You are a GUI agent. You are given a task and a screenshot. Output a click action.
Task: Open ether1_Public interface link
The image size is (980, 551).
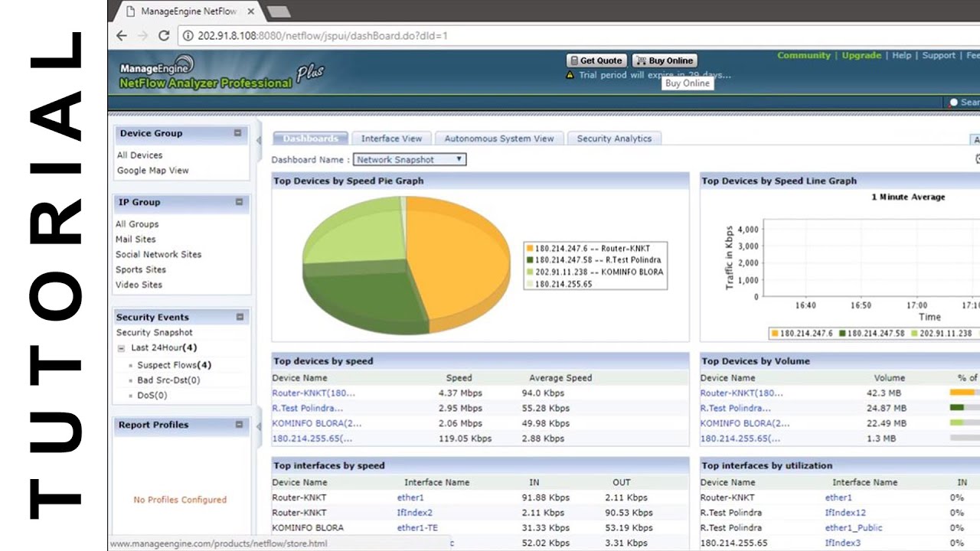[854, 528]
